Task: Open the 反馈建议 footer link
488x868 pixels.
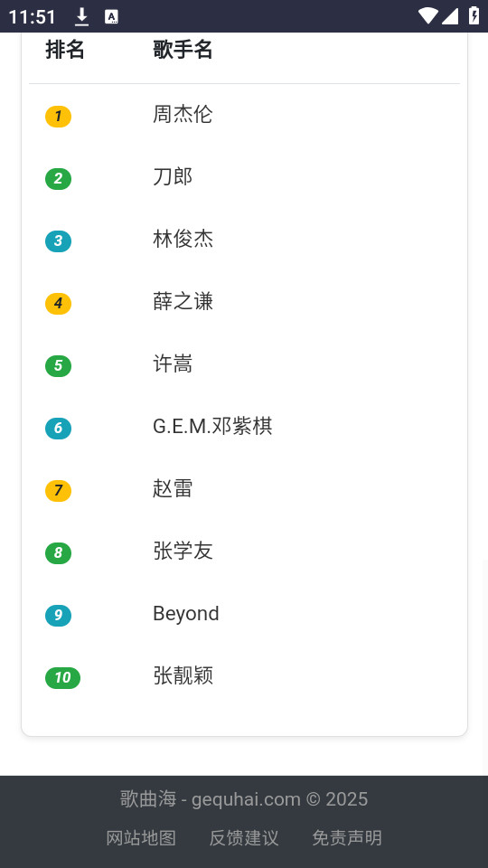Action: [x=244, y=838]
